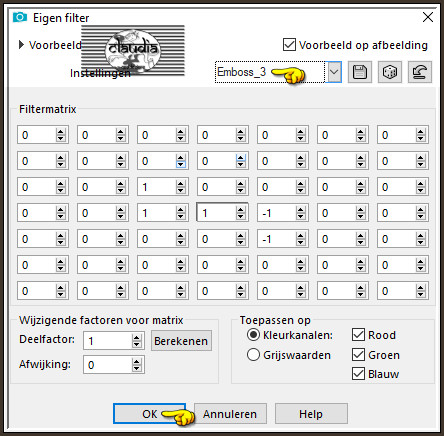Decrease the third-row 1 cell with down arrow
This screenshot has height=436, width=444.
click(181, 190)
